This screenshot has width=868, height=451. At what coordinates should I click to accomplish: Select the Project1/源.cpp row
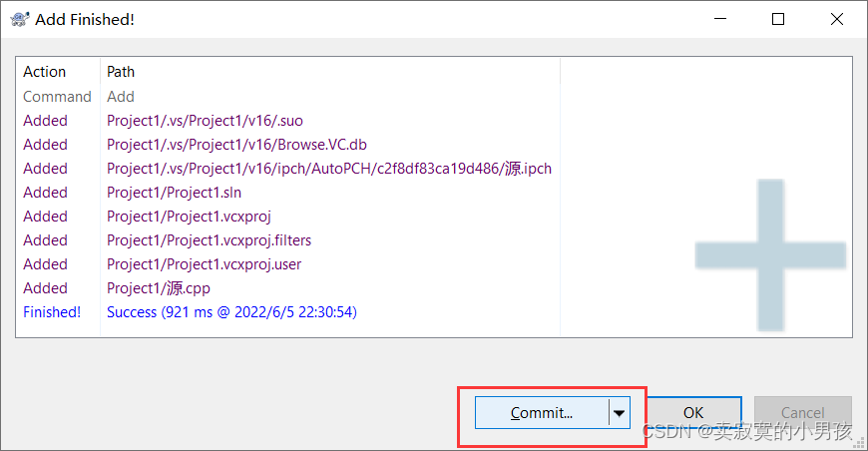click(x=288, y=288)
